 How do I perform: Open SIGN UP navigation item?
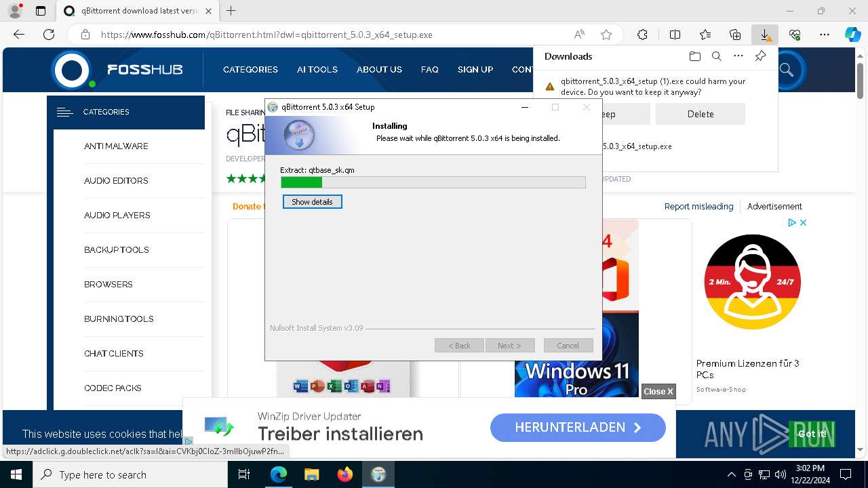coord(475,69)
